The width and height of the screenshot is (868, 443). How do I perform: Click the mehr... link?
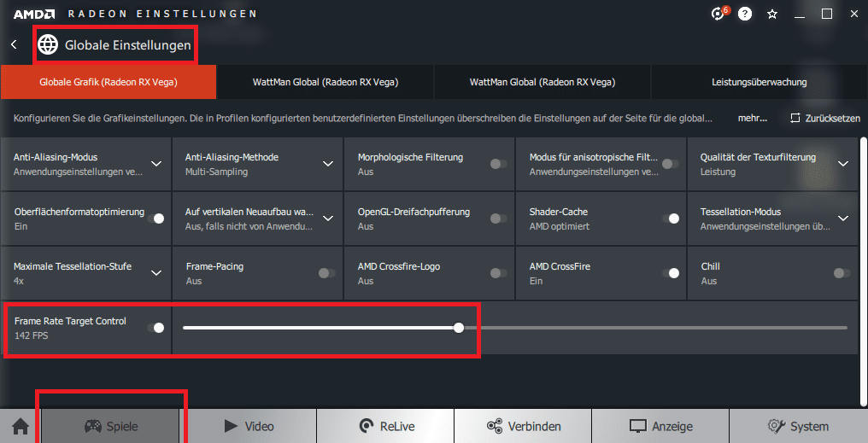click(753, 119)
